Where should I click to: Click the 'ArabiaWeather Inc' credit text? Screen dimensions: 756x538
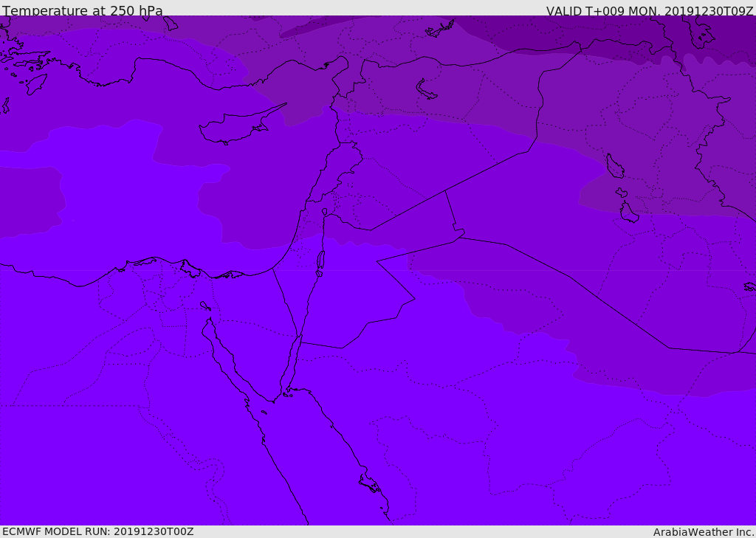tap(704, 532)
